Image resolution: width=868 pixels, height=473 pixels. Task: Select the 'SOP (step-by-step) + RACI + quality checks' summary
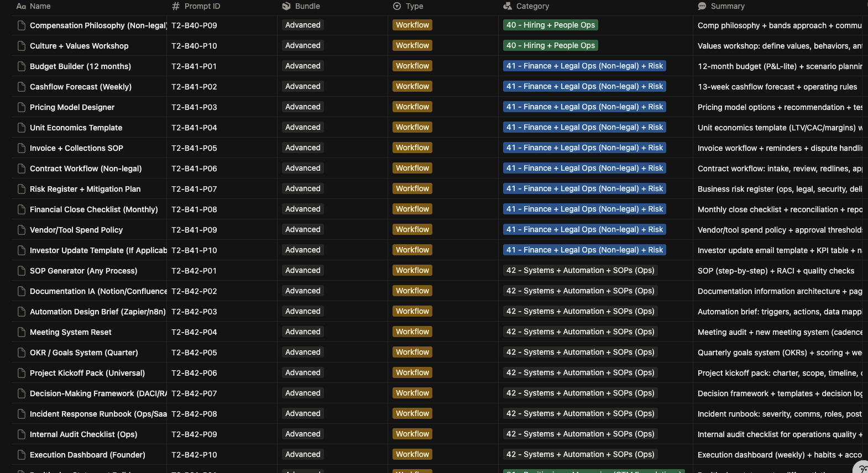(776, 271)
